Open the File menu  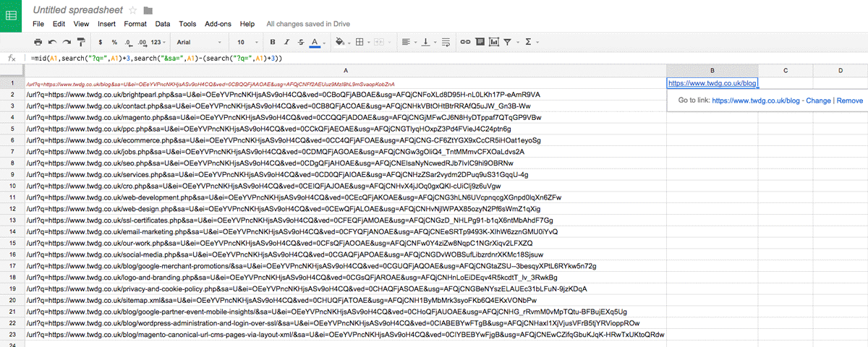click(38, 24)
